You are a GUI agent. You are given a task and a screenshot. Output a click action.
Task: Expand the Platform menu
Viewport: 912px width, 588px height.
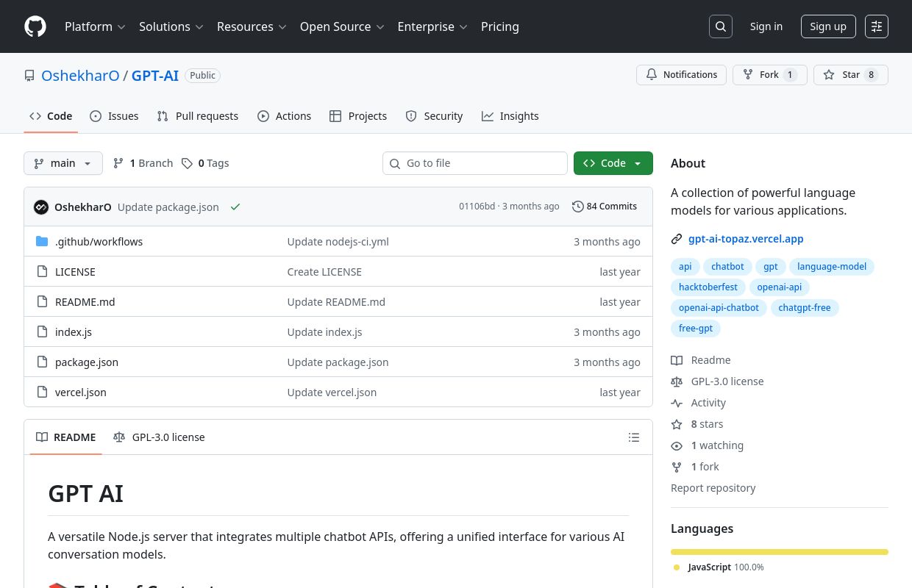click(95, 26)
